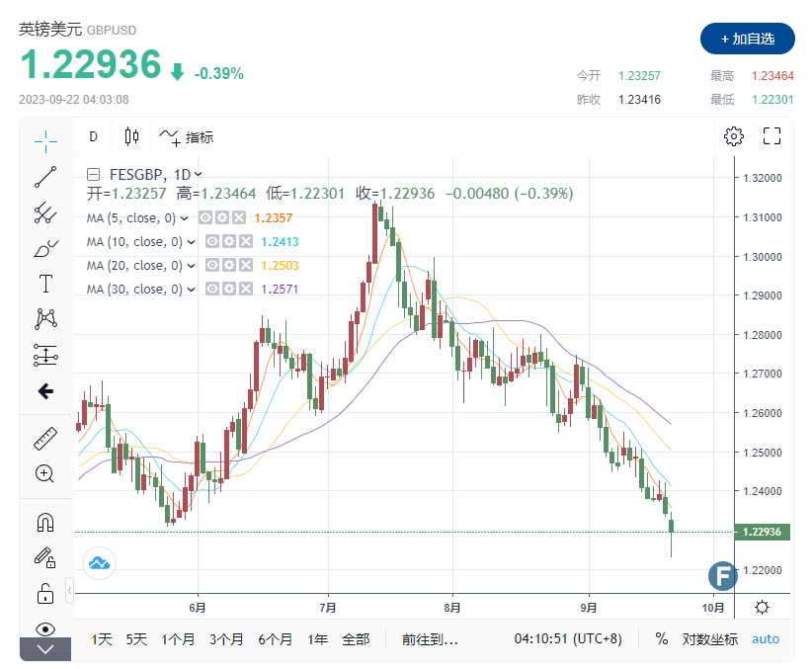812x669 pixels.
Task: Switch to the 3个月 time range
Action: [x=226, y=639]
